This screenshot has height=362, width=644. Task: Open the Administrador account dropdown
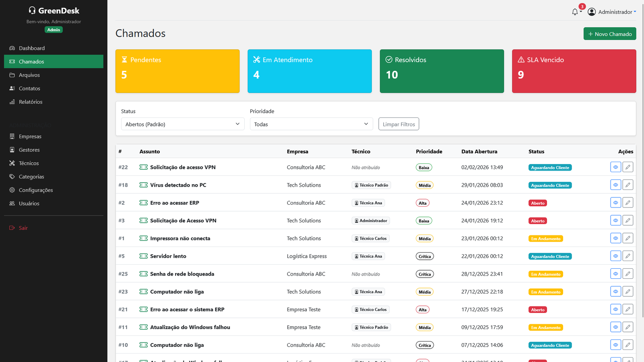coord(615,12)
